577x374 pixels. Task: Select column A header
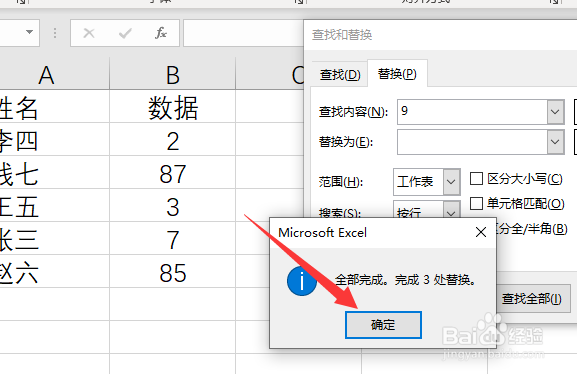(54, 75)
